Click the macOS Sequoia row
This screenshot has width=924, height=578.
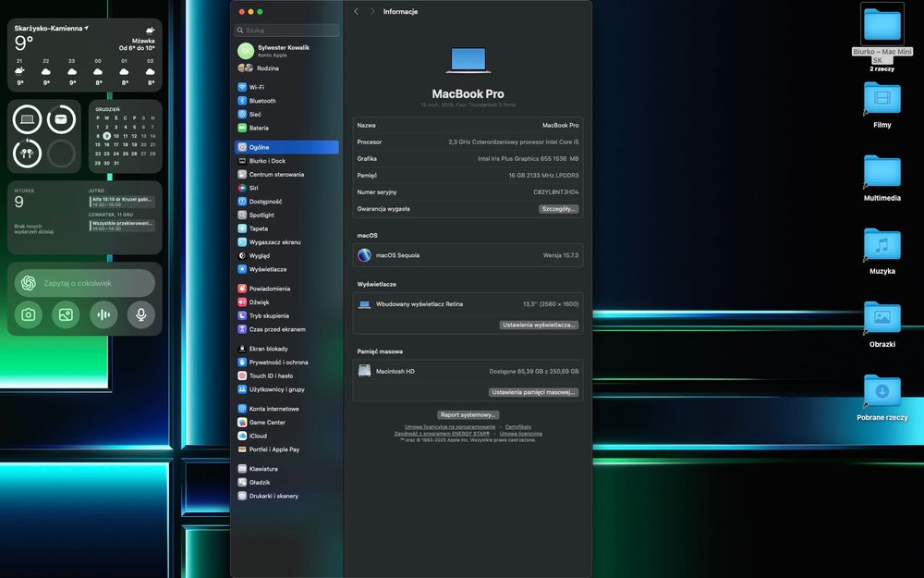(468, 255)
